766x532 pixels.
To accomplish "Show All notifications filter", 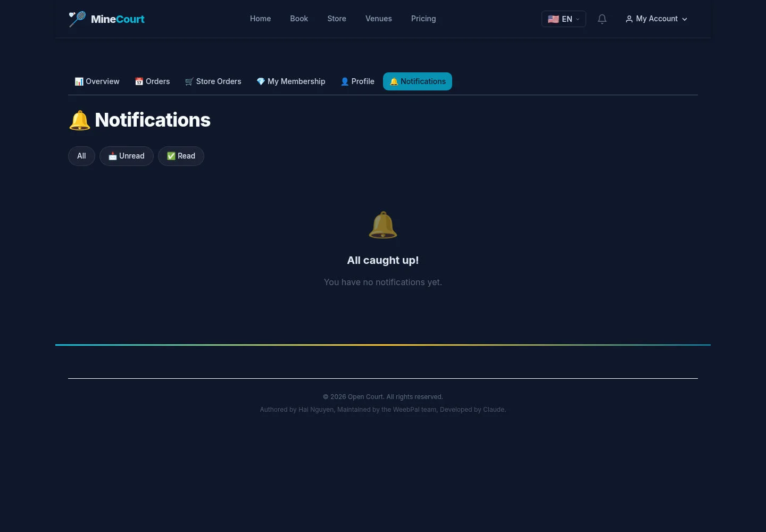I will coord(81,156).
